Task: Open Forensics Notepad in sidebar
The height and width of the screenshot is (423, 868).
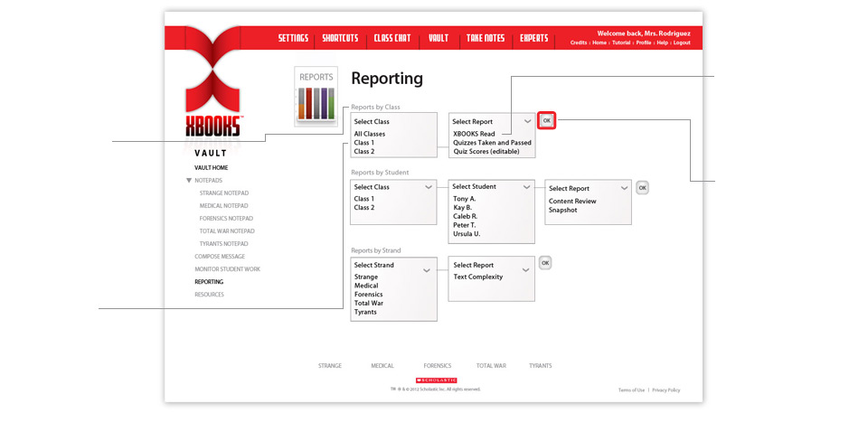Action: [x=226, y=219]
